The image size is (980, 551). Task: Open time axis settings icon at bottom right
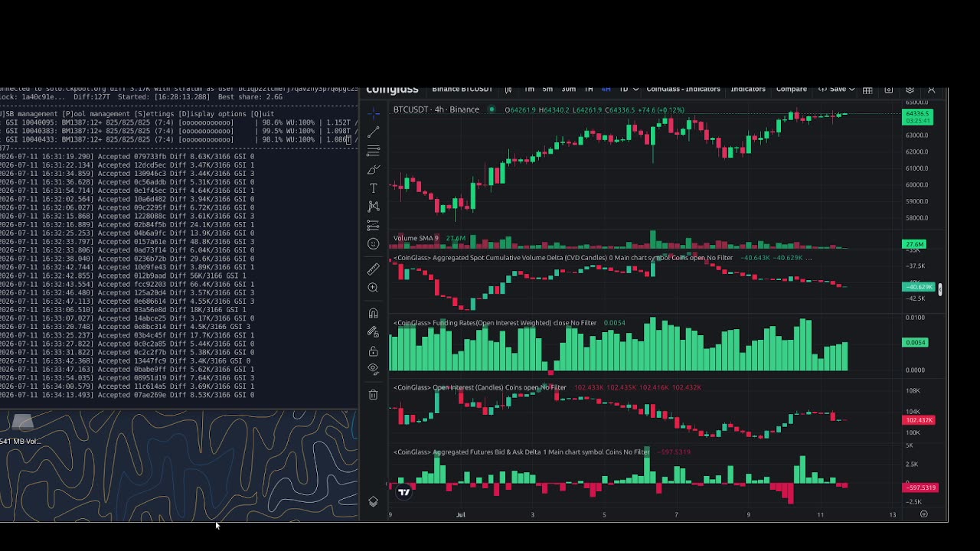coord(923,514)
